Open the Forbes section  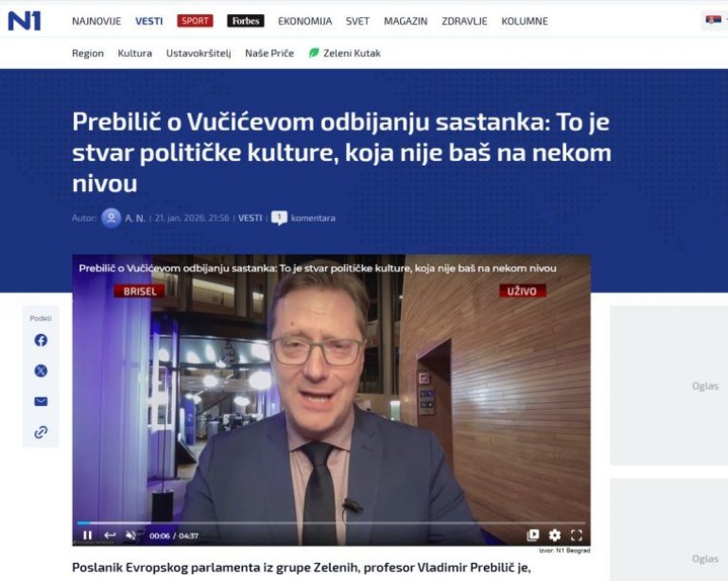coord(246,21)
